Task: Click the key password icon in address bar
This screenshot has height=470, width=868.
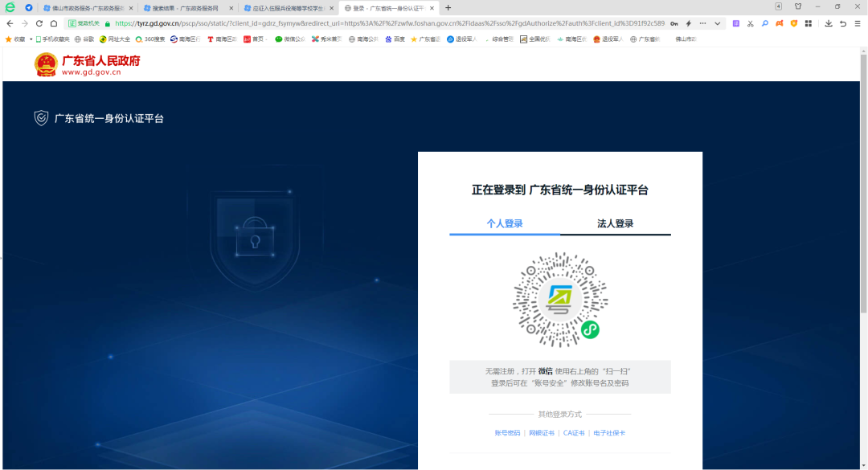Action: [674, 23]
